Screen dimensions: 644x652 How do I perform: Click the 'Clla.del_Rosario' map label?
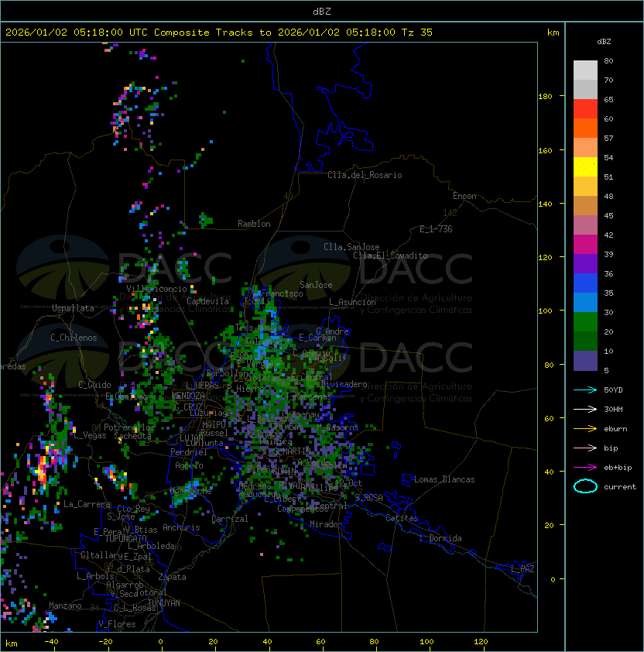[x=365, y=175]
